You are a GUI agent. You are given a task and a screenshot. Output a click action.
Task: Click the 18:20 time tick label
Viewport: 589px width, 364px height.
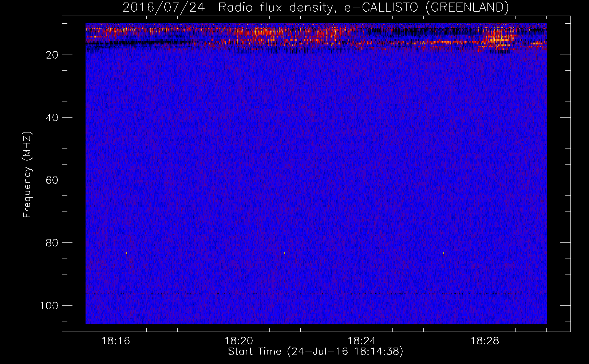tap(239, 341)
